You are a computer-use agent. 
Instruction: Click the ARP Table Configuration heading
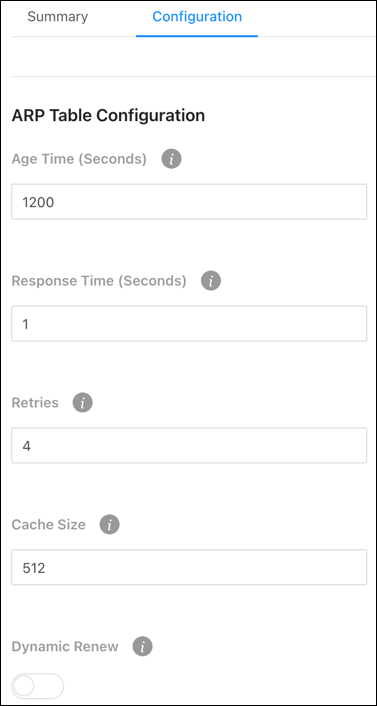[x=108, y=116]
